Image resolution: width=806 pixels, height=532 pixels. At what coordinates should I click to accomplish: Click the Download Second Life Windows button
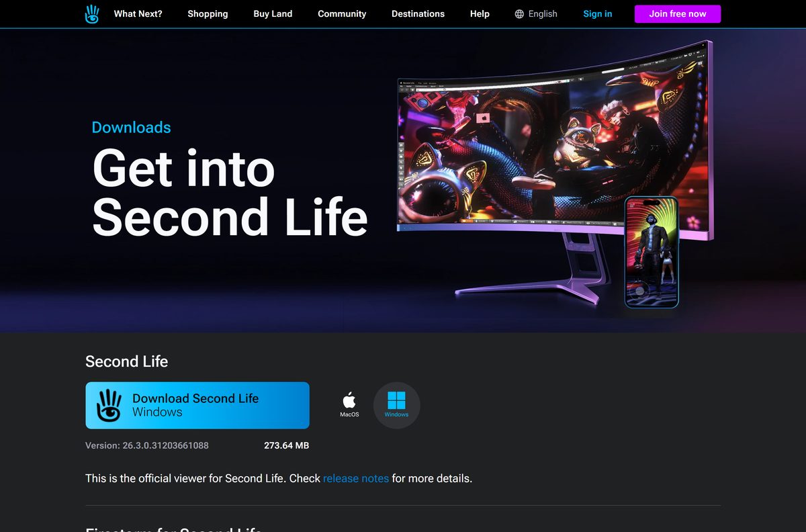(197, 406)
